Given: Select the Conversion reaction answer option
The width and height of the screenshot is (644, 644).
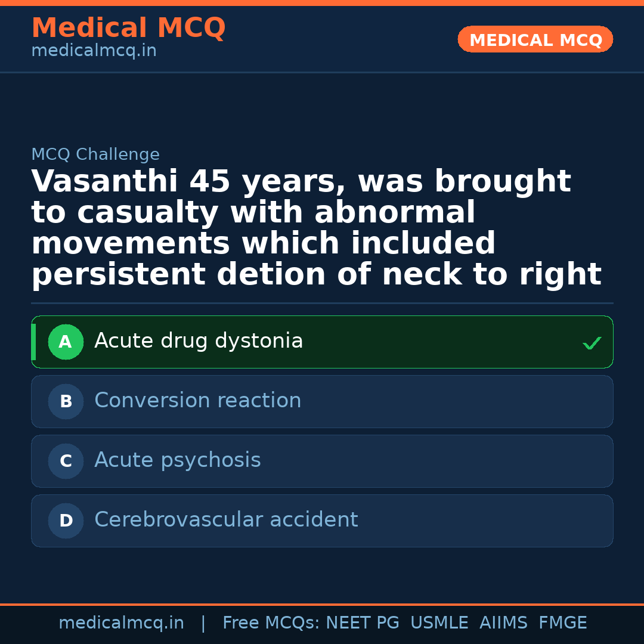Looking at the screenshot, I should pyautogui.click(x=197, y=400).
